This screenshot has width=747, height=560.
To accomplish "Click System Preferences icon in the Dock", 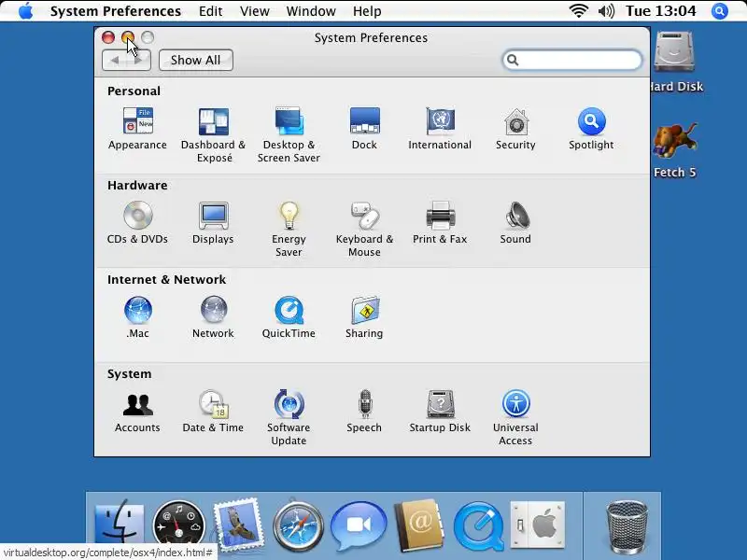I will coord(538,525).
